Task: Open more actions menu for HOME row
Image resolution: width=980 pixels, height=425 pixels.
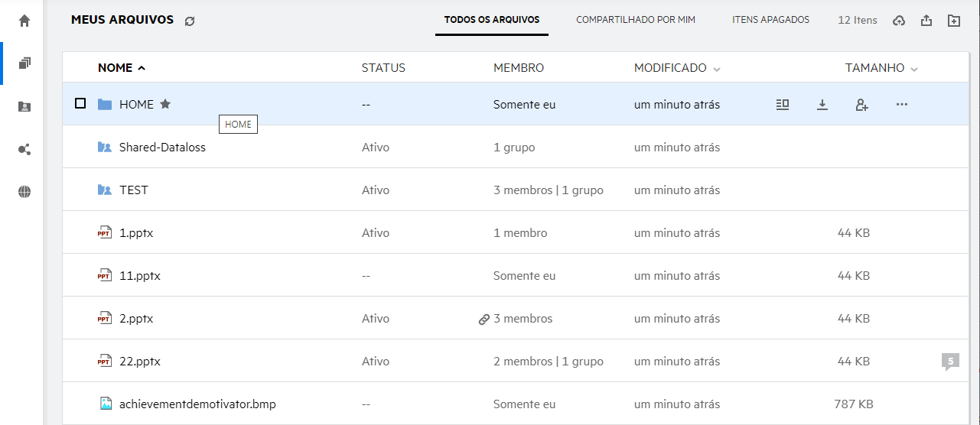Action: tap(901, 105)
